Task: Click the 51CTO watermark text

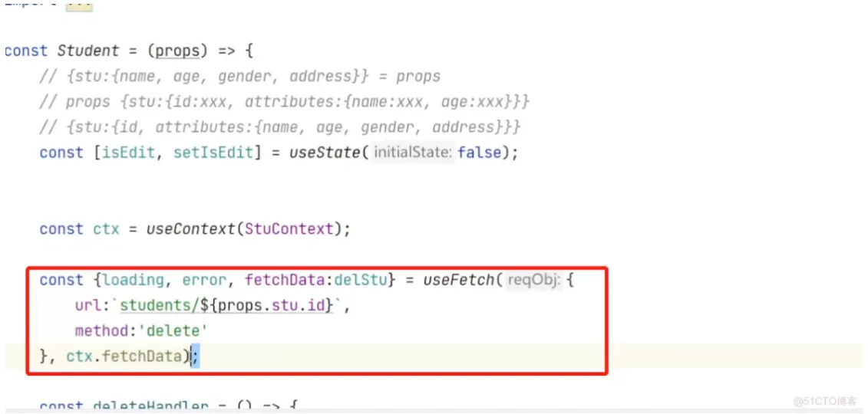Action: pyautogui.click(x=825, y=400)
